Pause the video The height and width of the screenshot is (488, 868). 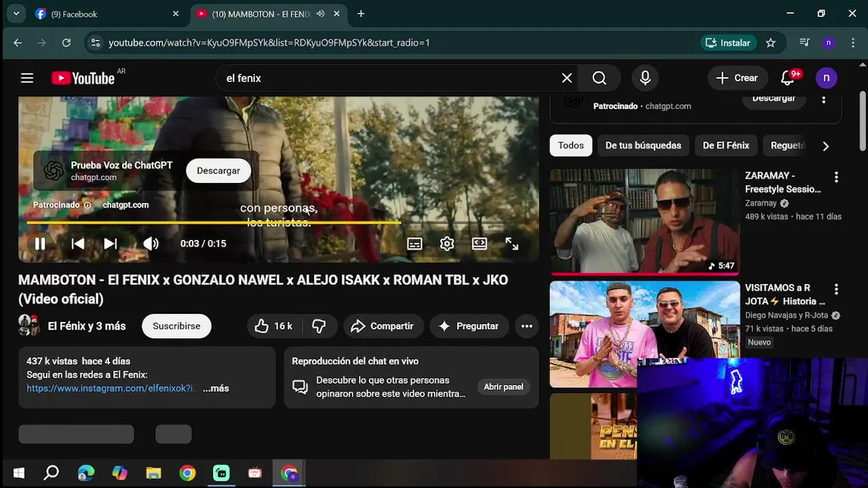point(40,244)
